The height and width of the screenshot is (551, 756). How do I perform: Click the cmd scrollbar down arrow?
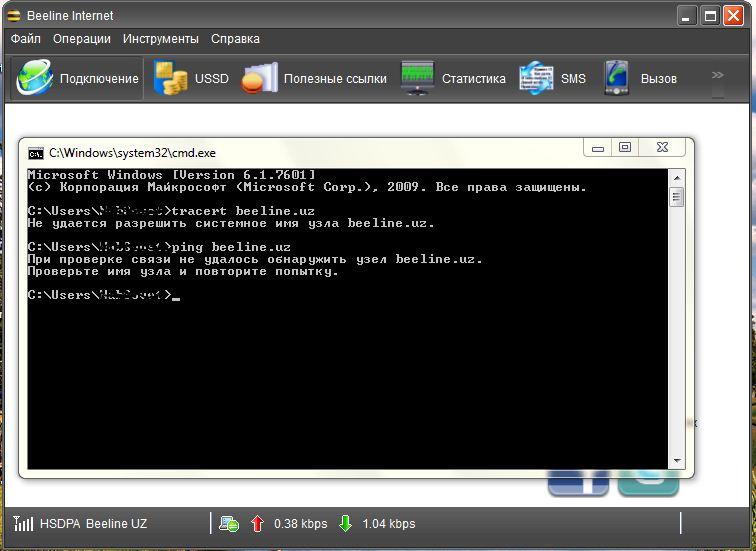[x=677, y=460]
